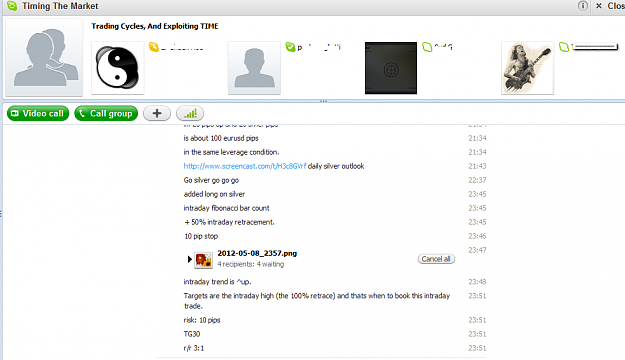Click message '+ 50% intraday retracement.'
Screen dimensions: 625x360
229,222
